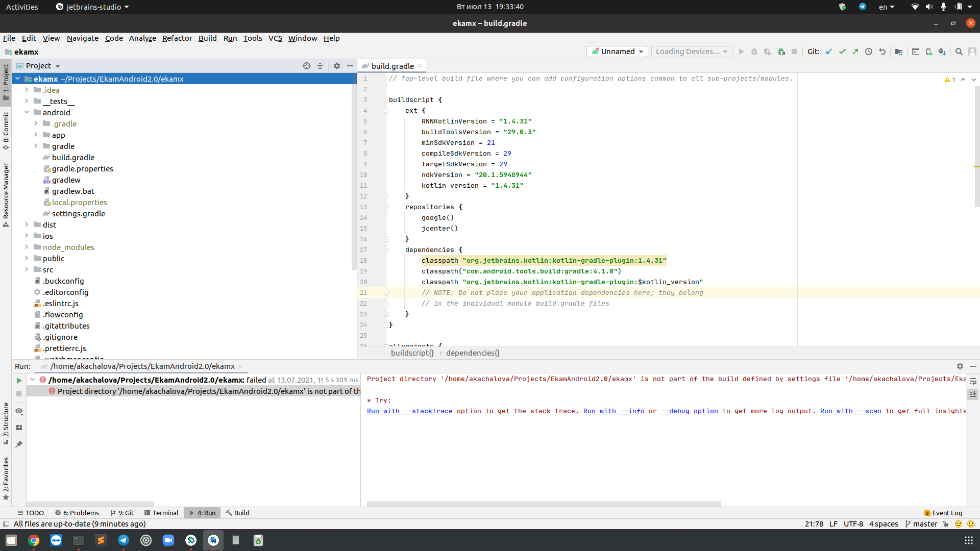This screenshot has height=551, width=980.
Task: Click Scroll to End icon in Run output
Action: tap(973, 394)
